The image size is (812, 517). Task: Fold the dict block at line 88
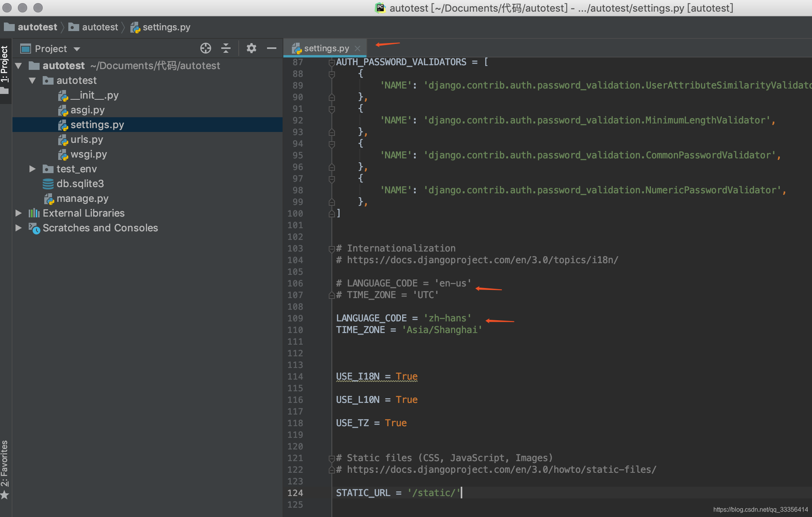coord(331,74)
